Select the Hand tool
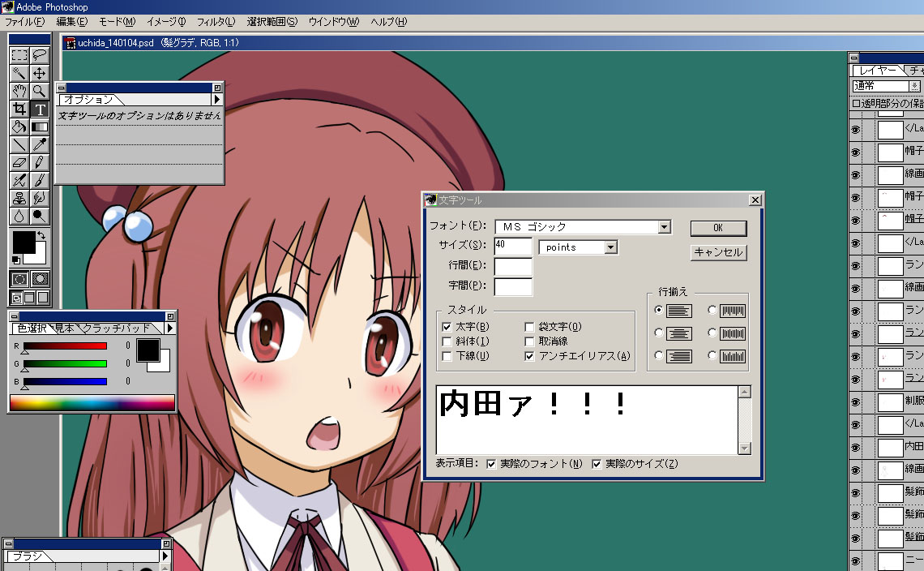Screen dimensions: 924x571 click(x=19, y=91)
